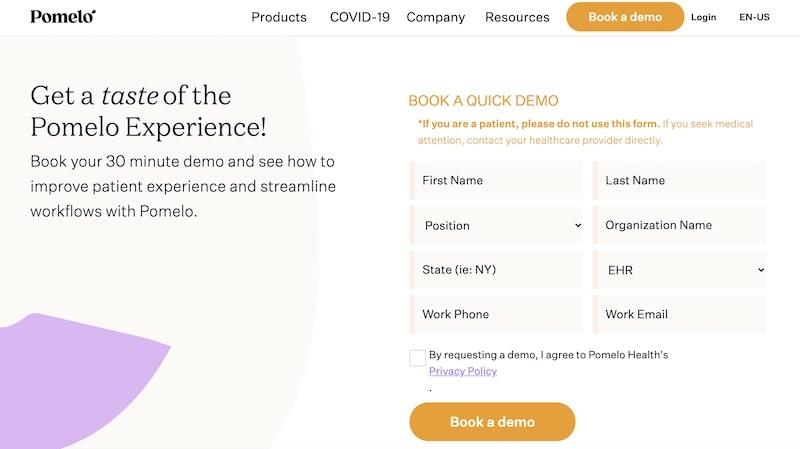Check the Privacy Policy agreement checkbox
800x449 pixels.
click(417, 358)
